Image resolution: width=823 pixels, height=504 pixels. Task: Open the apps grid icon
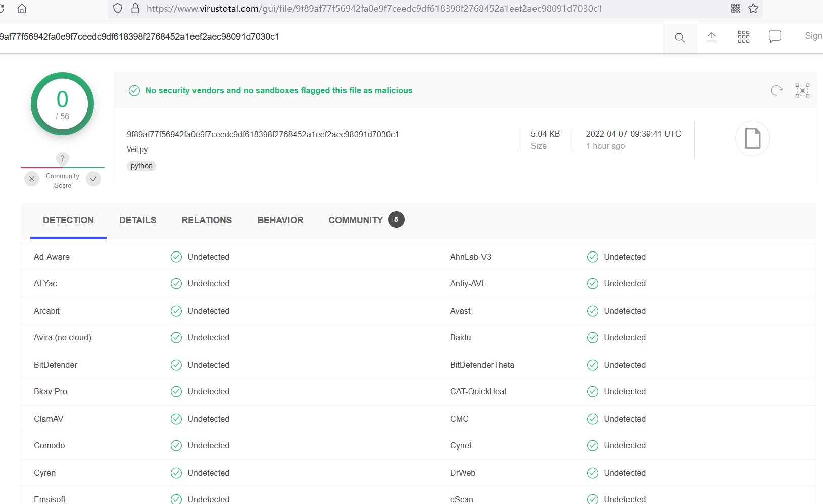[744, 37]
